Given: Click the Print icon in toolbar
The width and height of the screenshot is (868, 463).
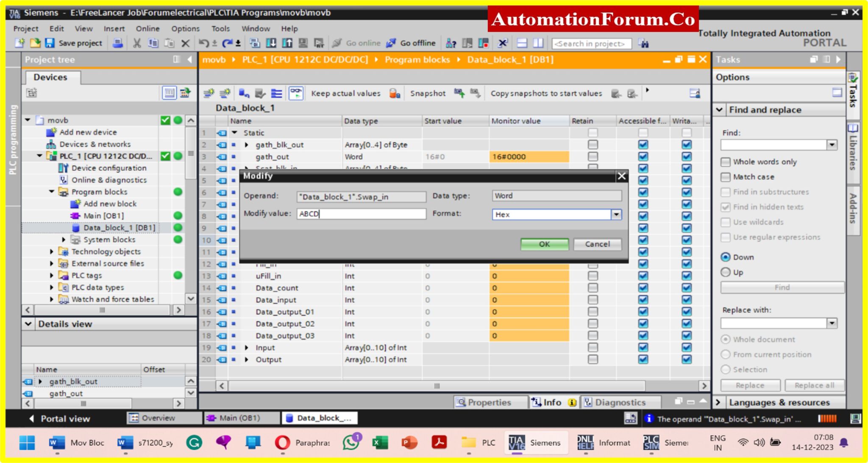Looking at the screenshot, I should pos(118,43).
